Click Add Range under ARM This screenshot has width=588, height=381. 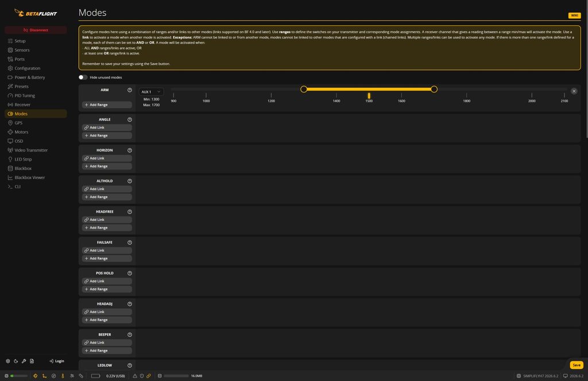click(x=107, y=105)
